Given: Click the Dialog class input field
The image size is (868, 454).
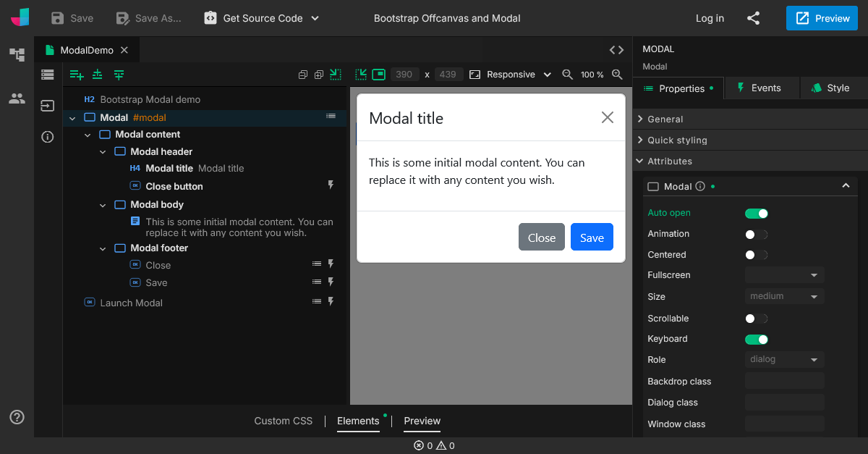Looking at the screenshot, I should 785,402.
